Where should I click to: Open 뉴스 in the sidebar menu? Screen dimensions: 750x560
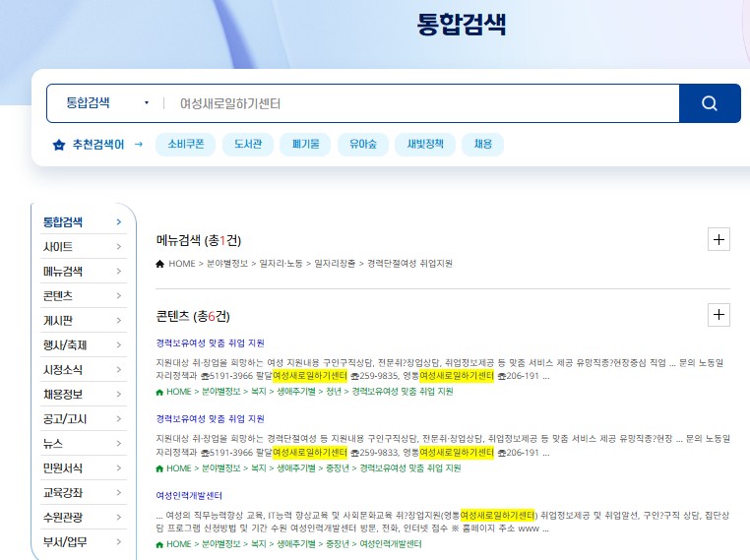(x=84, y=443)
